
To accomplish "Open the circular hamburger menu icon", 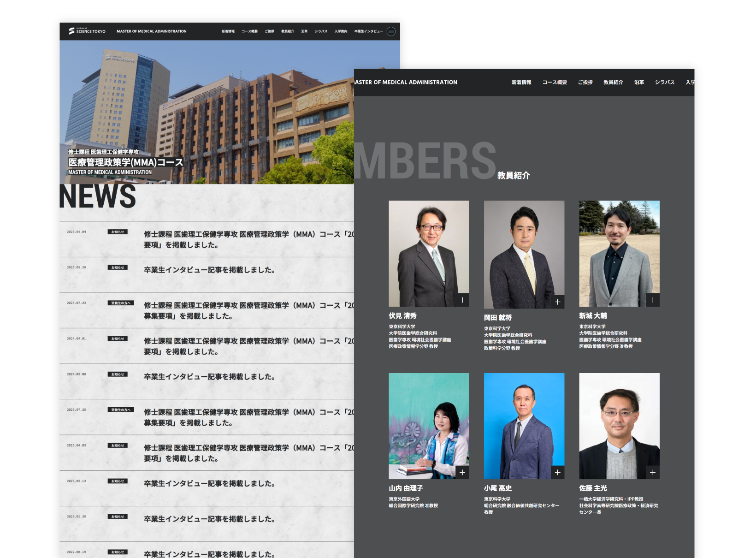I will 390,31.
